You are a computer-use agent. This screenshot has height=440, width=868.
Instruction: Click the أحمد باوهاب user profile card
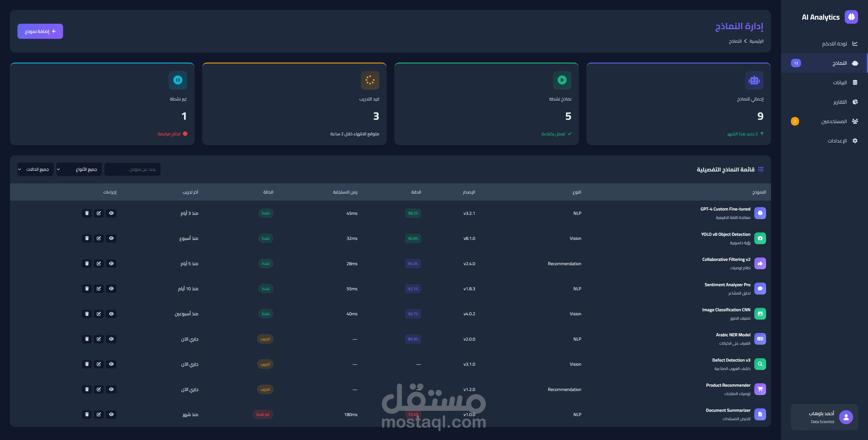[x=824, y=417]
